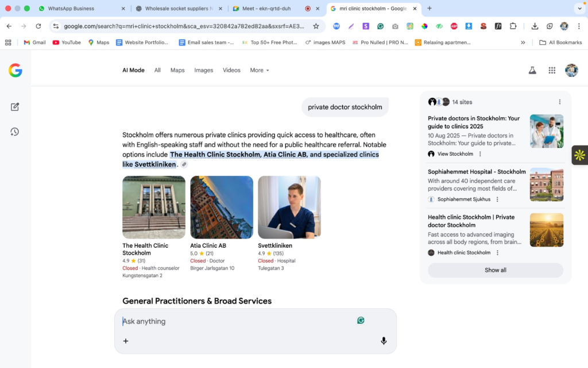Expand the More search filters dropdown
The width and height of the screenshot is (588, 368).
click(x=260, y=70)
